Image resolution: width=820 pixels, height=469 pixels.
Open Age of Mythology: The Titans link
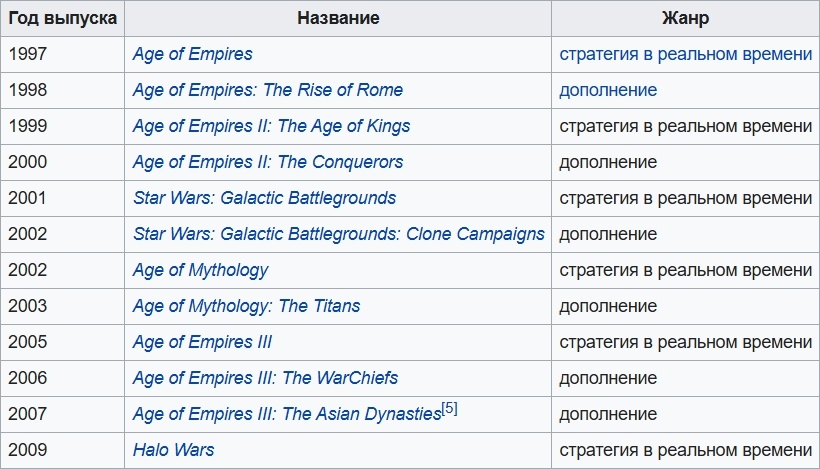pos(246,306)
